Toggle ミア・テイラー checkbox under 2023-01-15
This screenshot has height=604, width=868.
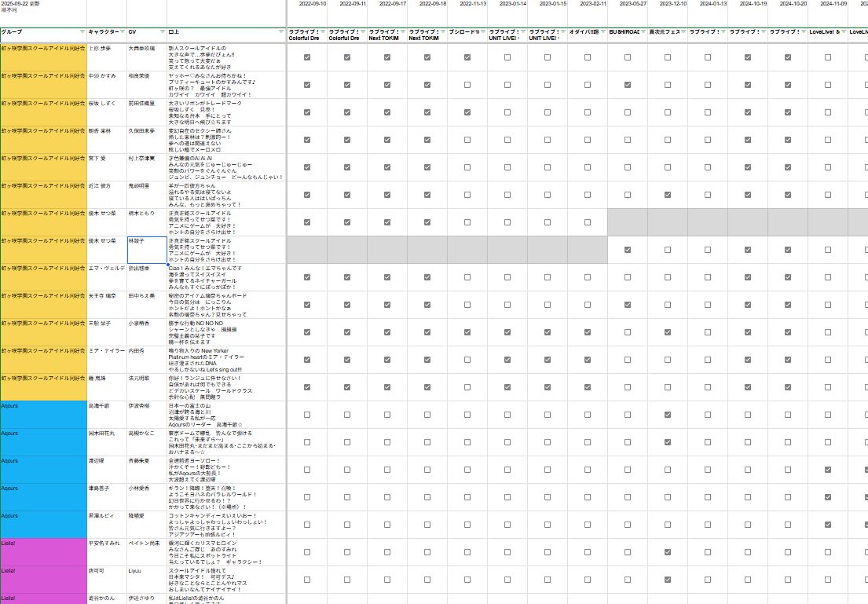pyautogui.click(x=548, y=359)
